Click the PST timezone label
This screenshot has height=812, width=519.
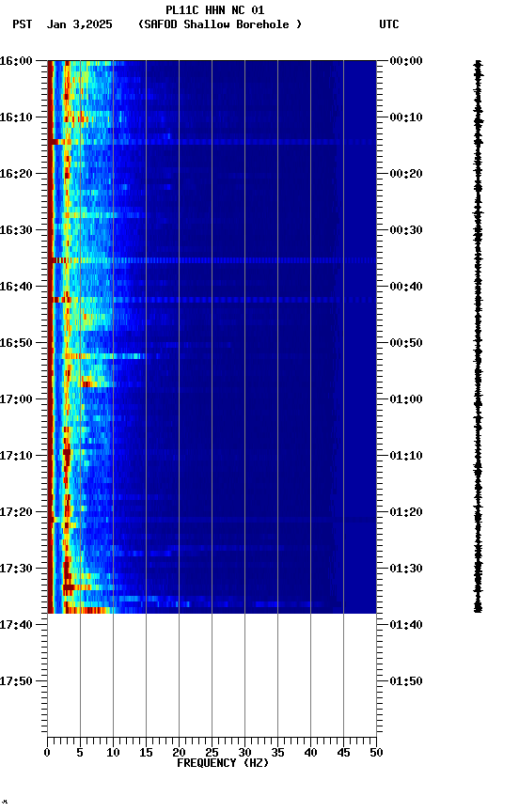pos(23,24)
